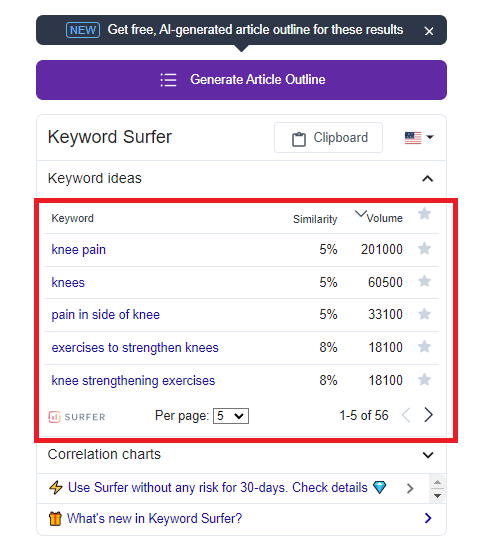Viewport: 484px width, 545px height.
Task: Go to previous page of keywords
Action: coord(406,415)
